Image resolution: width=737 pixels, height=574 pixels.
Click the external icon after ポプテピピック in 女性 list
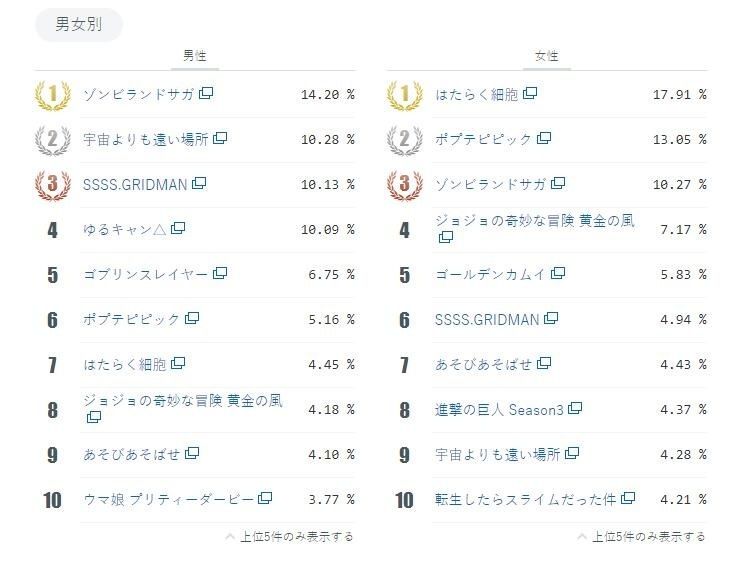click(x=544, y=138)
